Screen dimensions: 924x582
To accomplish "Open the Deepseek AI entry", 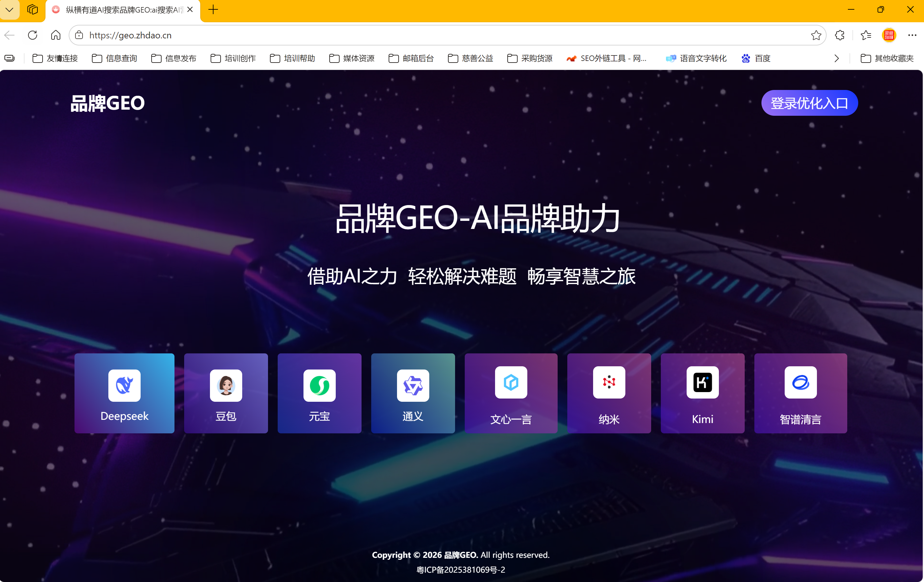I will 124,393.
